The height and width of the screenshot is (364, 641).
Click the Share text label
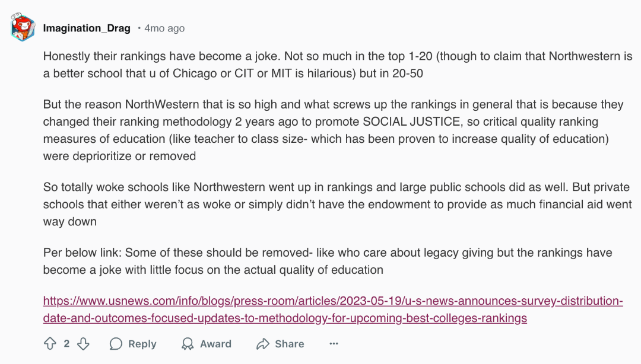click(x=290, y=344)
